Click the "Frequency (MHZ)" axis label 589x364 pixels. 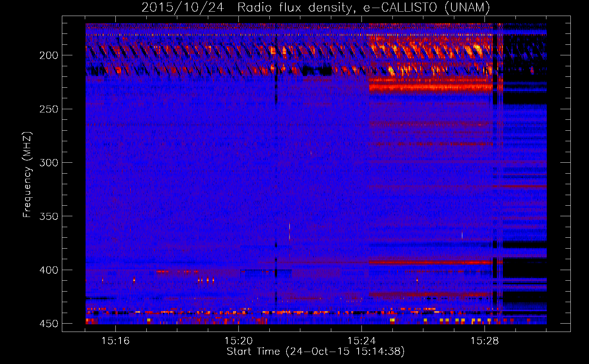click(x=27, y=174)
